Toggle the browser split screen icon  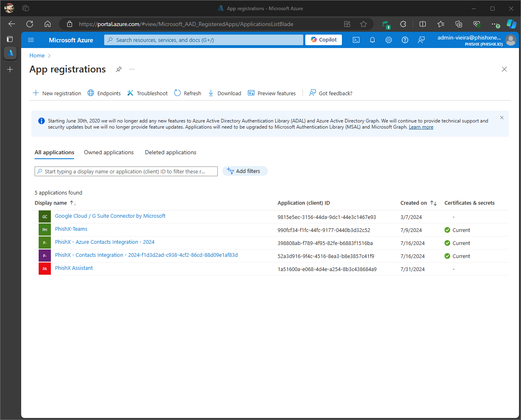point(422,24)
